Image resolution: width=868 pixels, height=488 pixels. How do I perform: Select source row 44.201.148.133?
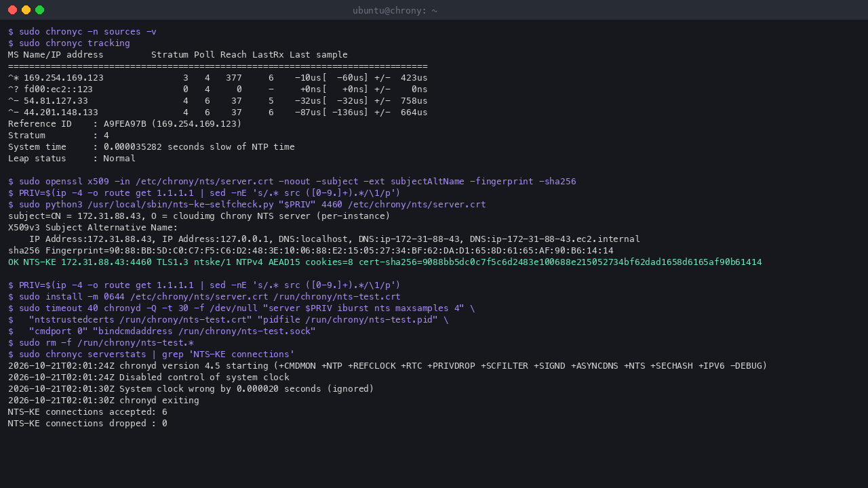click(x=218, y=113)
